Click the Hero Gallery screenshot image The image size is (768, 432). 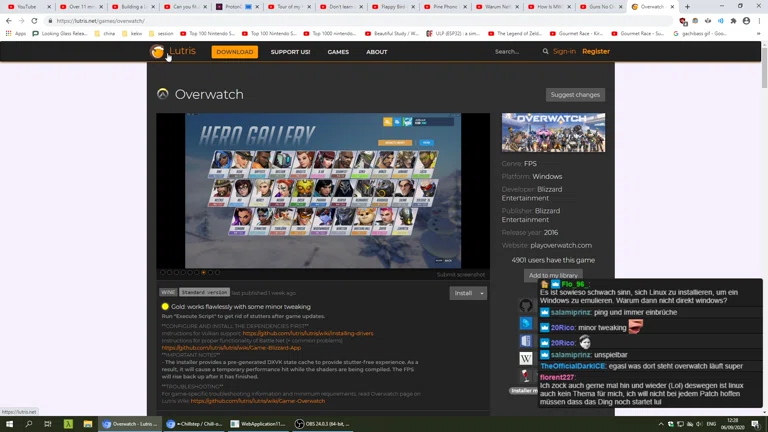(323, 191)
